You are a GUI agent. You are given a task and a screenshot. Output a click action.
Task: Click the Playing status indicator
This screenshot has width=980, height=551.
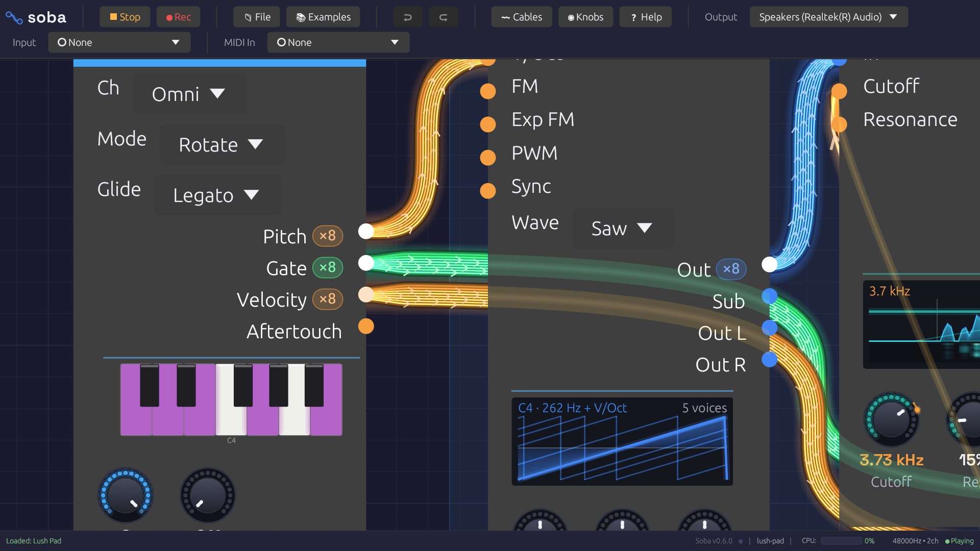click(959, 541)
